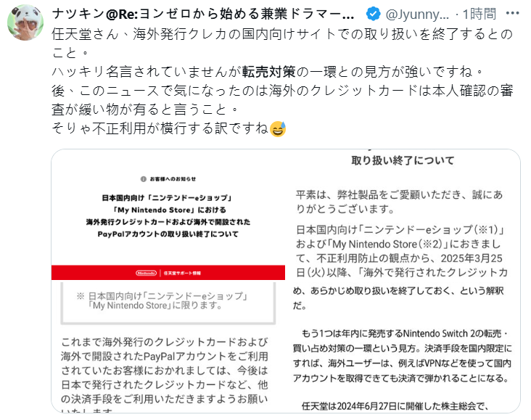Image resolution: width=531 pixels, height=420 pixels.
Task: Open the three-dot more options menu
Action: click(512, 14)
